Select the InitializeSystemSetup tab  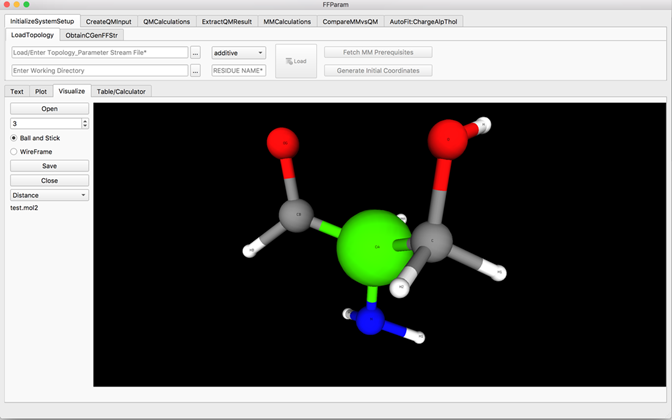pyautogui.click(x=42, y=21)
